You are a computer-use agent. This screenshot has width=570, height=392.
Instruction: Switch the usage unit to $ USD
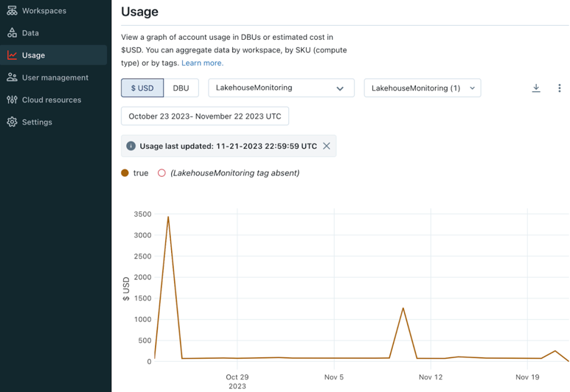(x=142, y=88)
